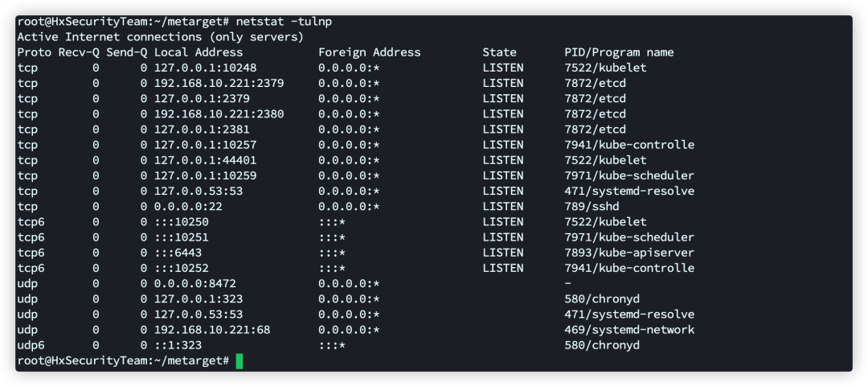This screenshot has height=387, width=868.
Task: Click '471/systemd-resolve' on the tcp row
Action: coord(629,191)
